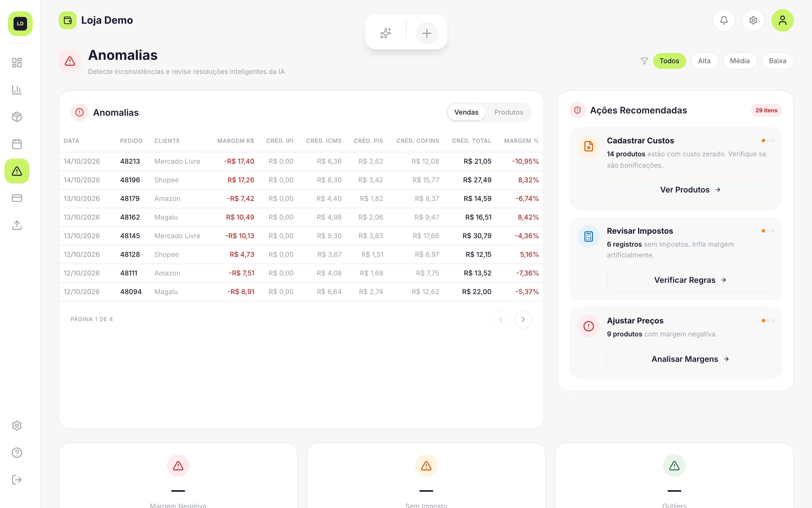
Task: Sort by the CRÉD. TOTAL column header
Action: [x=471, y=141]
